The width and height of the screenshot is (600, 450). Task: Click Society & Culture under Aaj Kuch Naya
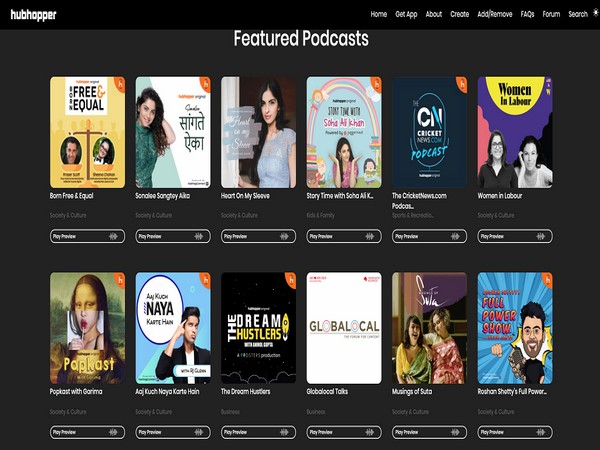(154, 412)
